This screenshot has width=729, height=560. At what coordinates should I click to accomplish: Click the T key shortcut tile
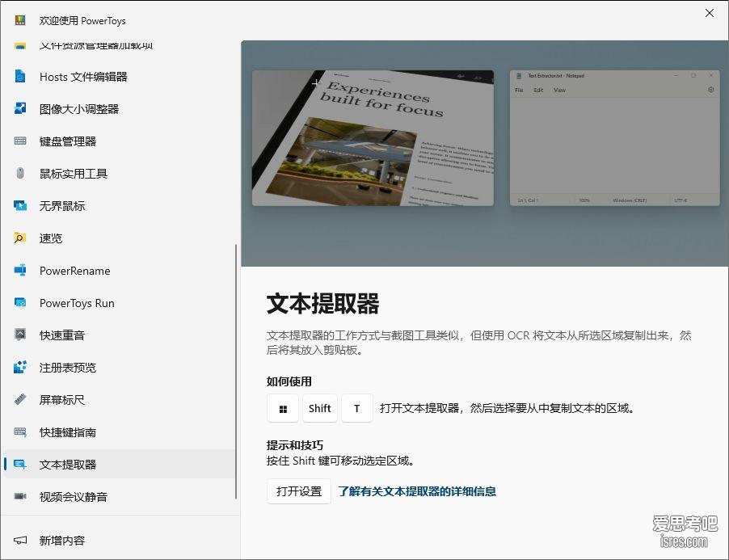click(357, 408)
